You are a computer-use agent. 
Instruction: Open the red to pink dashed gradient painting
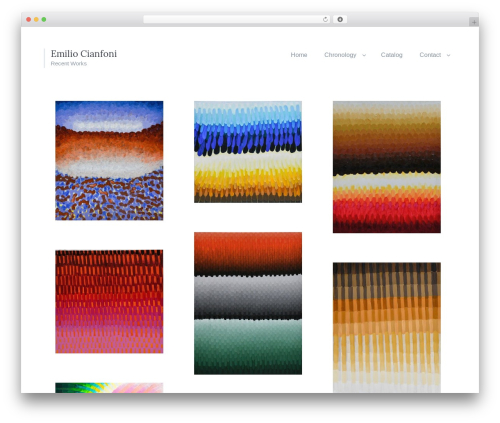click(109, 301)
